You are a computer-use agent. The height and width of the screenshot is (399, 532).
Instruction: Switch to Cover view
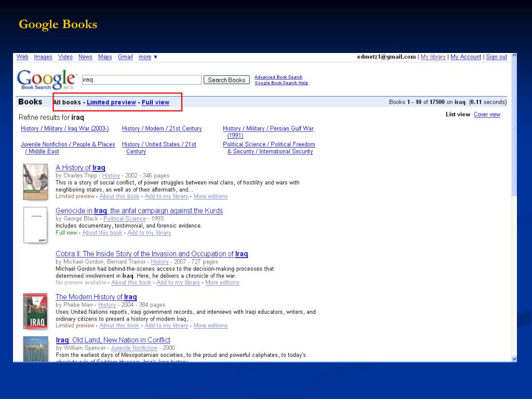click(x=487, y=115)
